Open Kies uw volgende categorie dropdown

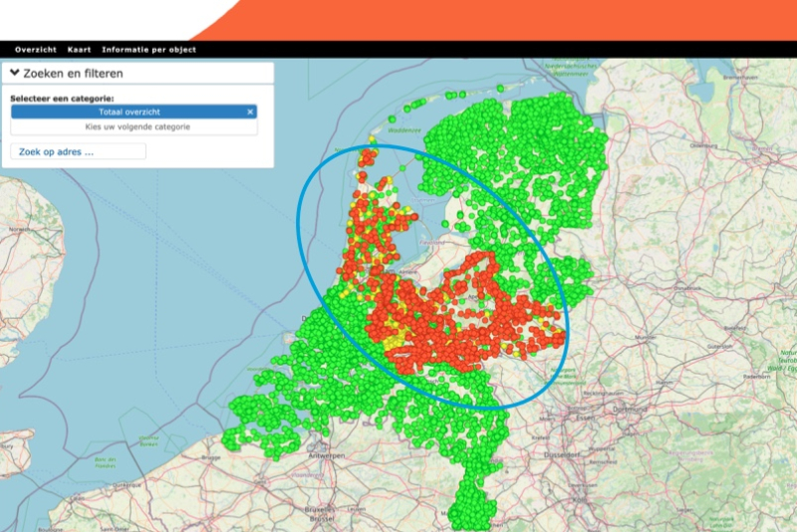coord(133,128)
